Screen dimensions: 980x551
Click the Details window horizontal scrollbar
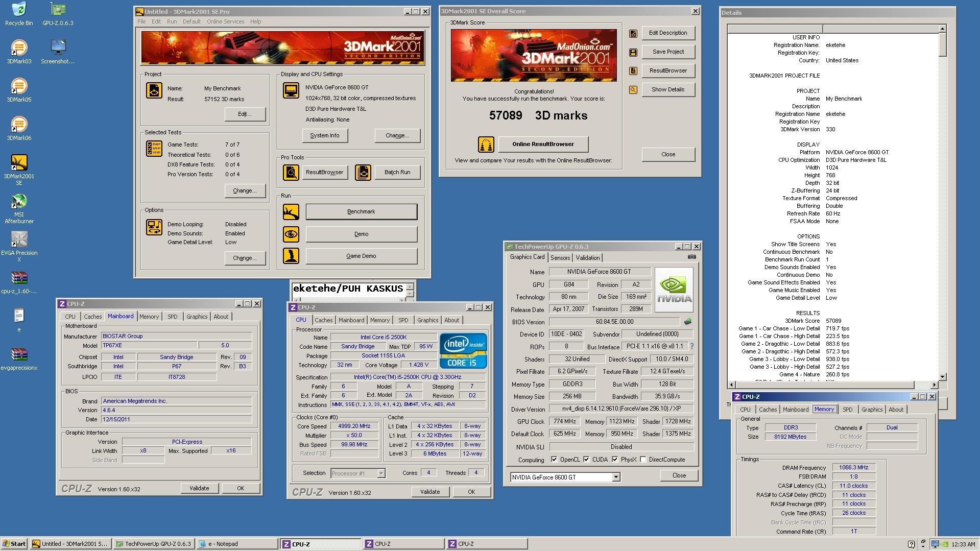[832, 385]
